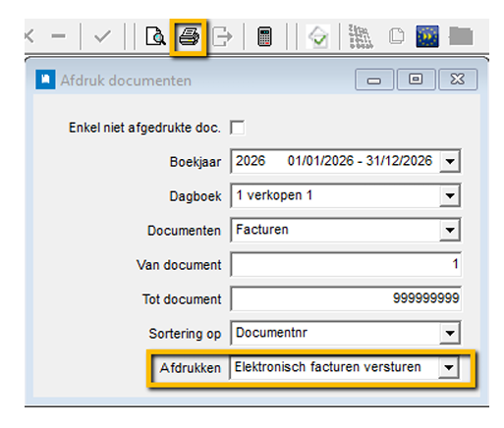The image size is (504, 428).
Task: Click the export arrow icon
Action: coord(222,36)
